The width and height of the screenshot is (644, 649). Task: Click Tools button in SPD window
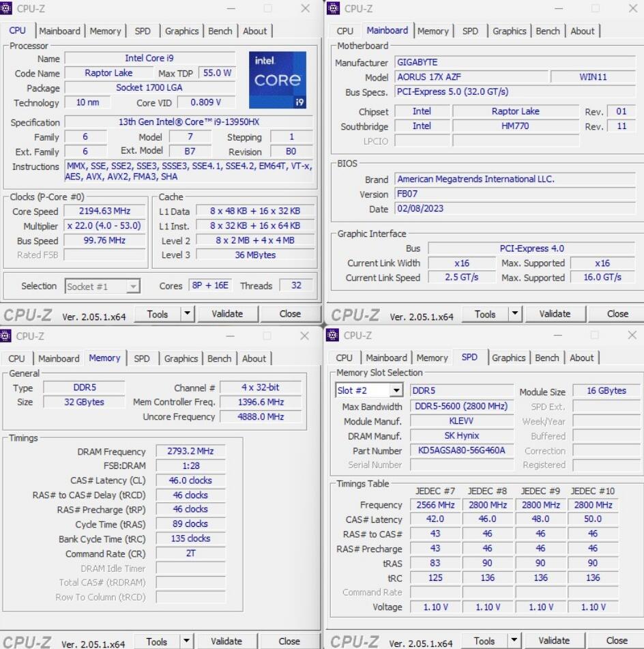484,641
